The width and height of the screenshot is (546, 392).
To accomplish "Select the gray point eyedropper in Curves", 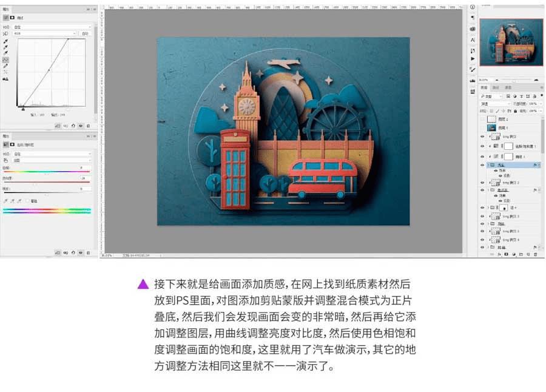I will 5,47.
